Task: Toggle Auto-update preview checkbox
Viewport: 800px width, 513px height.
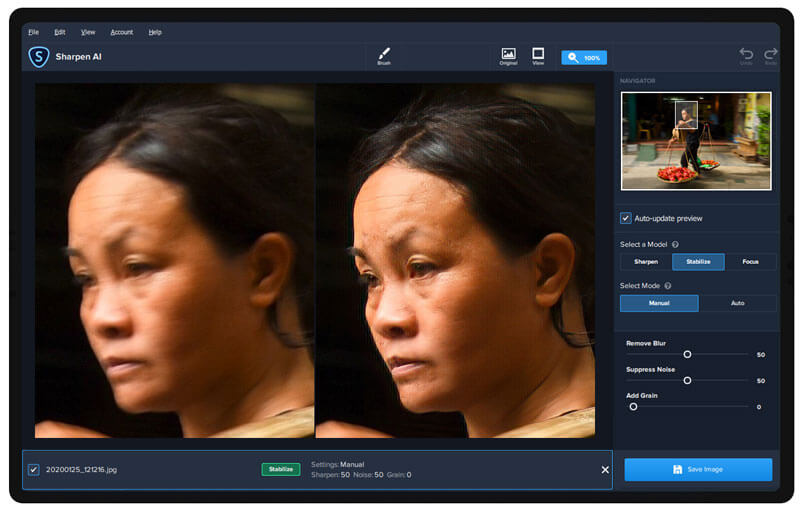Action: pyautogui.click(x=626, y=218)
